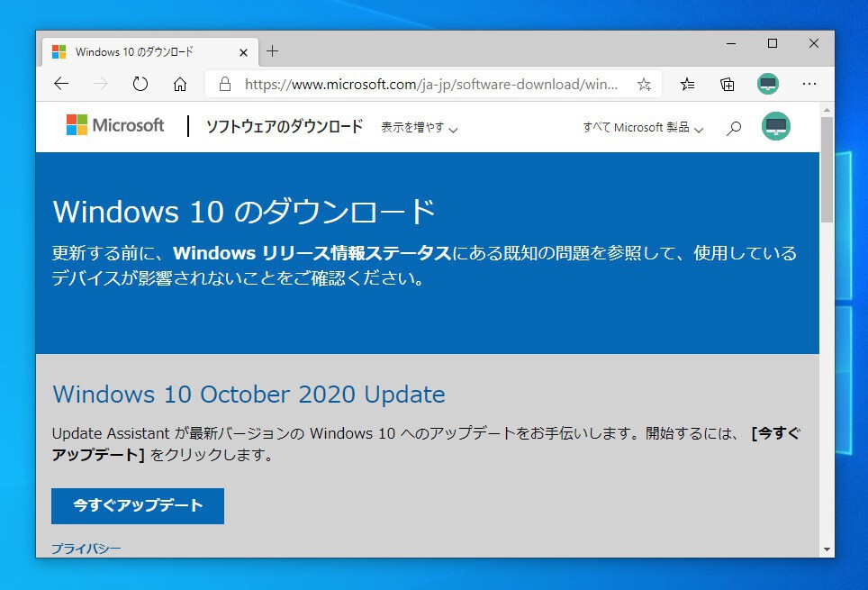Minimize the Edge browser window
Viewport: 868px width, 590px height.
point(731,43)
